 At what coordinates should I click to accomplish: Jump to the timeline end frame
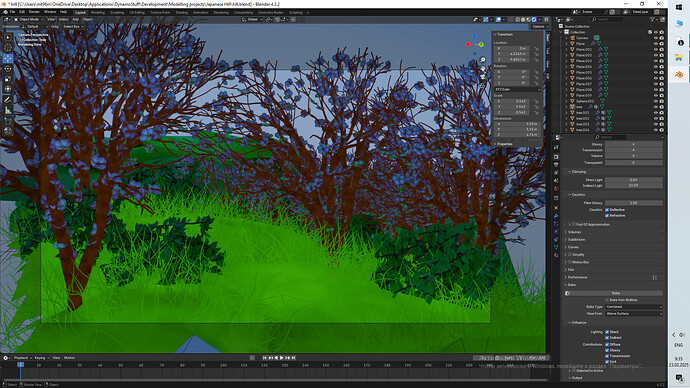point(294,358)
